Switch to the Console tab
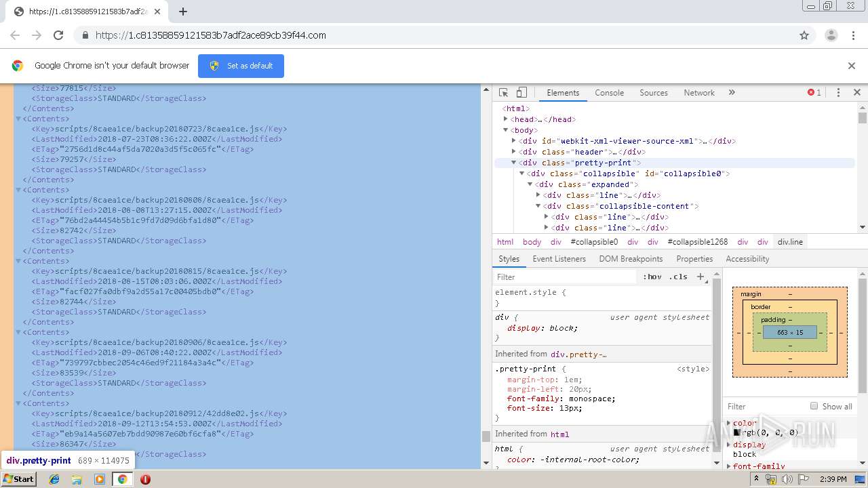This screenshot has width=868, height=488. tap(609, 93)
